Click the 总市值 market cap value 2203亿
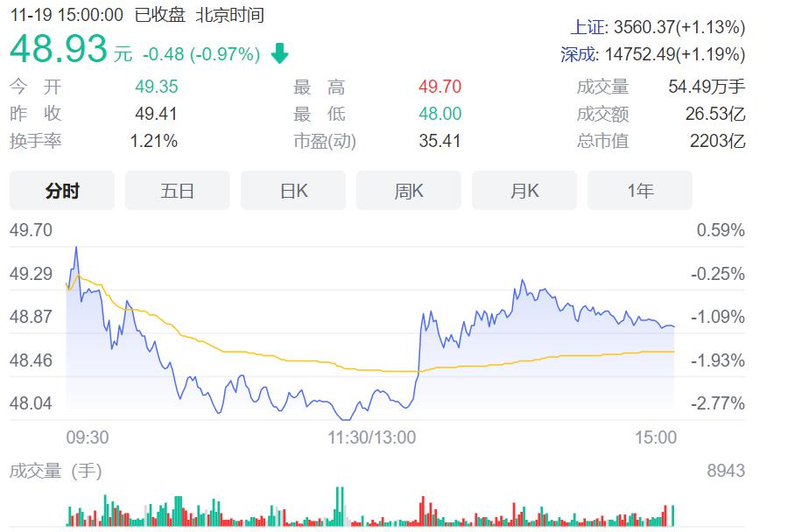The height and width of the screenshot is (532, 802). (x=717, y=141)
